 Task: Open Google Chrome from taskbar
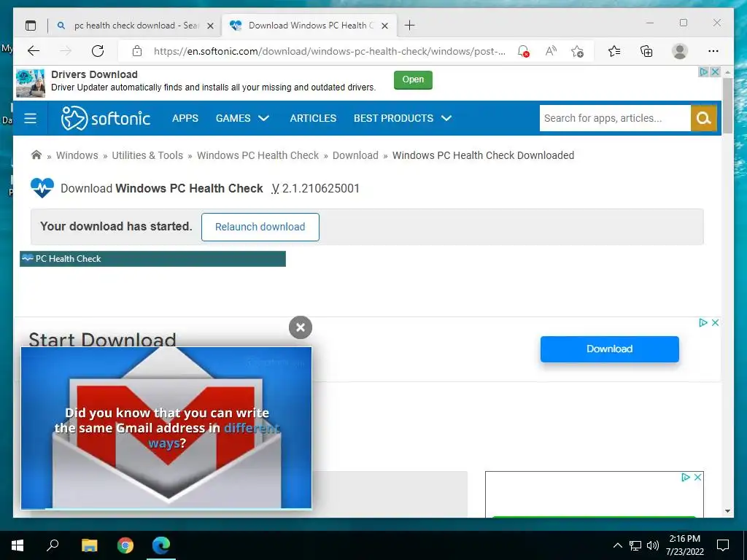pos(125,545)
